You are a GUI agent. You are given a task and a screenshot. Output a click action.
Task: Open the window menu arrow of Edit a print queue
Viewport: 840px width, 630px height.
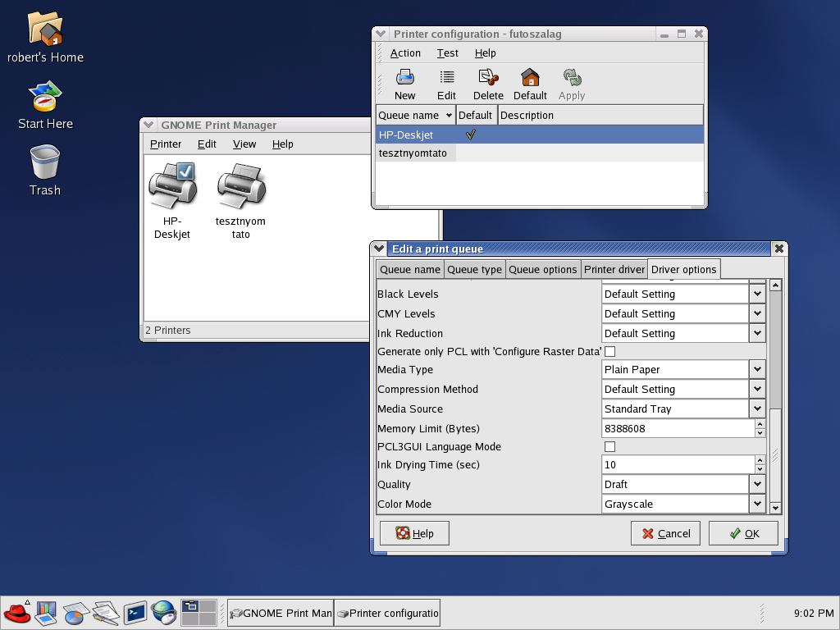point(379,249)
